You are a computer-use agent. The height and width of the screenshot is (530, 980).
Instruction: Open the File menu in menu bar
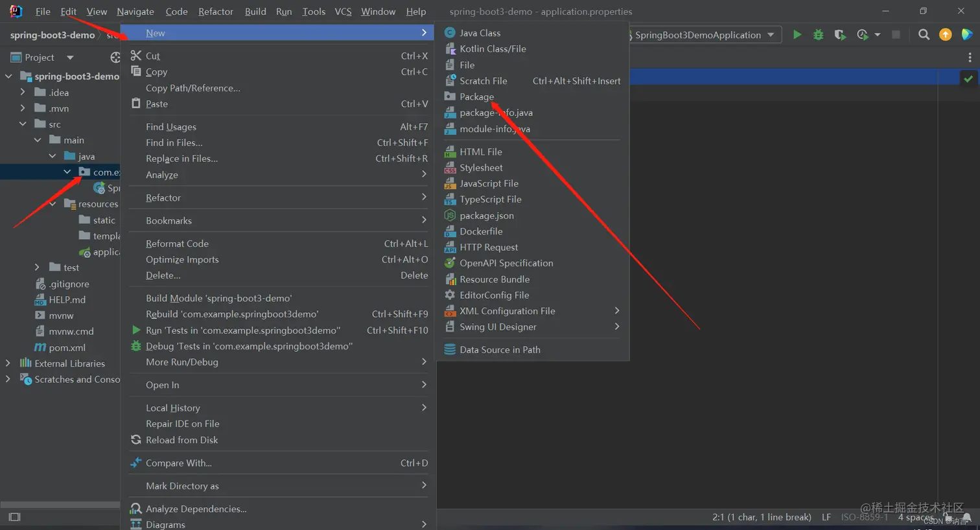pyautogui.click(x=43, y=12)
